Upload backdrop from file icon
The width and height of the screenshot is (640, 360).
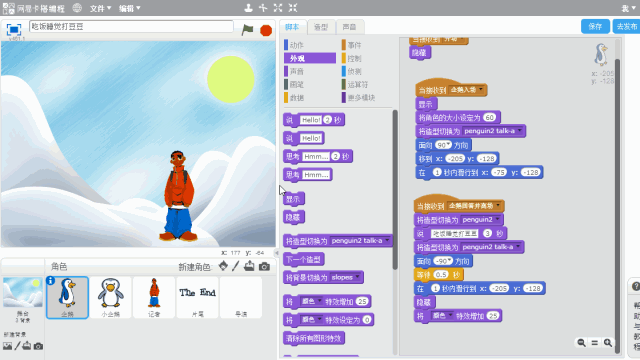(x=27, y=346)
